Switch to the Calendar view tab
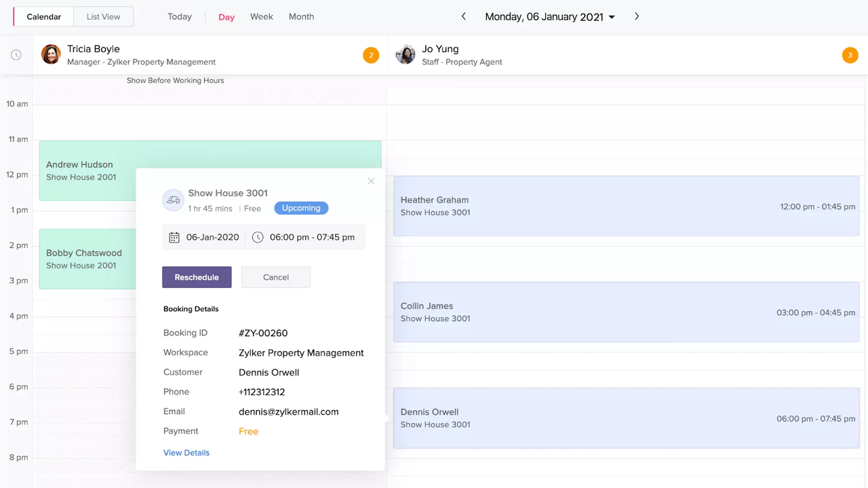The height and width of the screenshot is (488, 868). click(44, 17)
